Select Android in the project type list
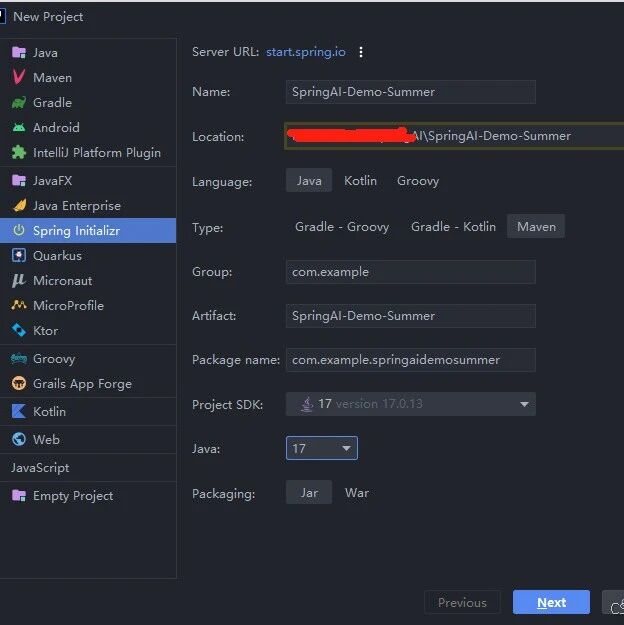The width and height of the screenshot is (624, 625). pyautogui.click(x=88, y=128)
